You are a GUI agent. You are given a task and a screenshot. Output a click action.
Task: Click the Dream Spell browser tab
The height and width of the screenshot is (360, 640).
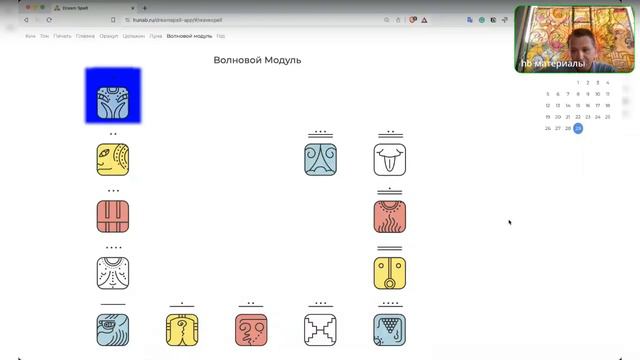coord(94,8)
